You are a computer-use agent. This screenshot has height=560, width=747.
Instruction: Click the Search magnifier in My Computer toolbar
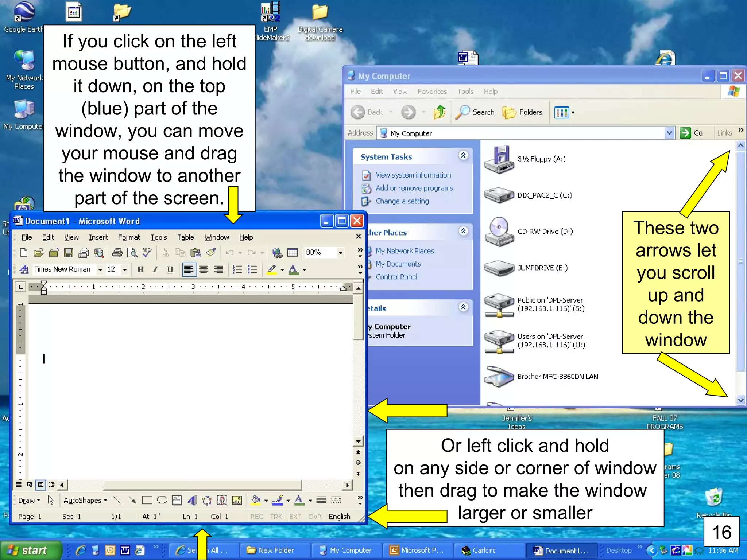point(475,112)
